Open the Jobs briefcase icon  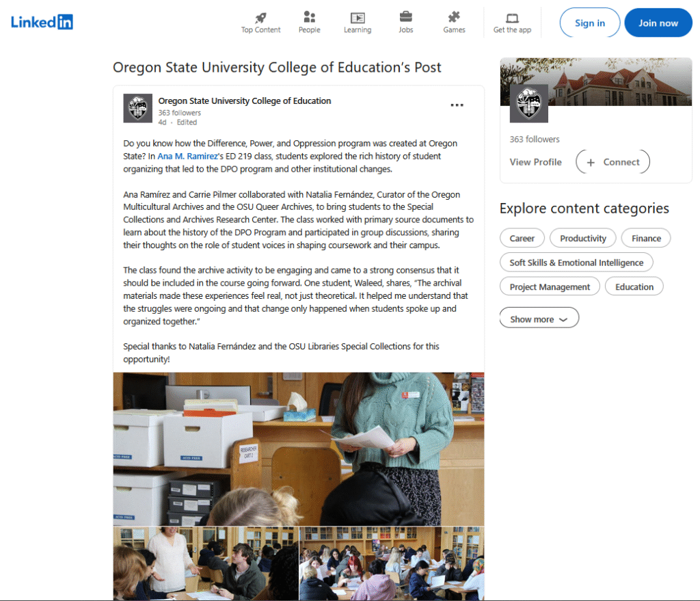click(x=405, y=18)
